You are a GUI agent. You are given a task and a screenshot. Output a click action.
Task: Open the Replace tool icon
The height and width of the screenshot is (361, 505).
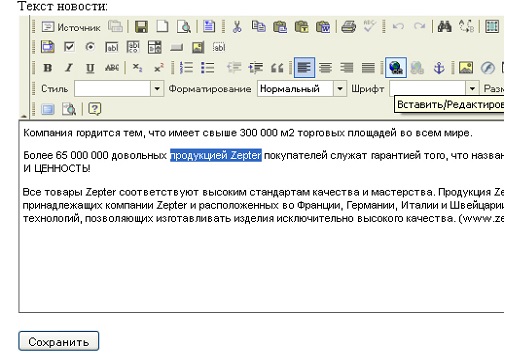(466, 27)
